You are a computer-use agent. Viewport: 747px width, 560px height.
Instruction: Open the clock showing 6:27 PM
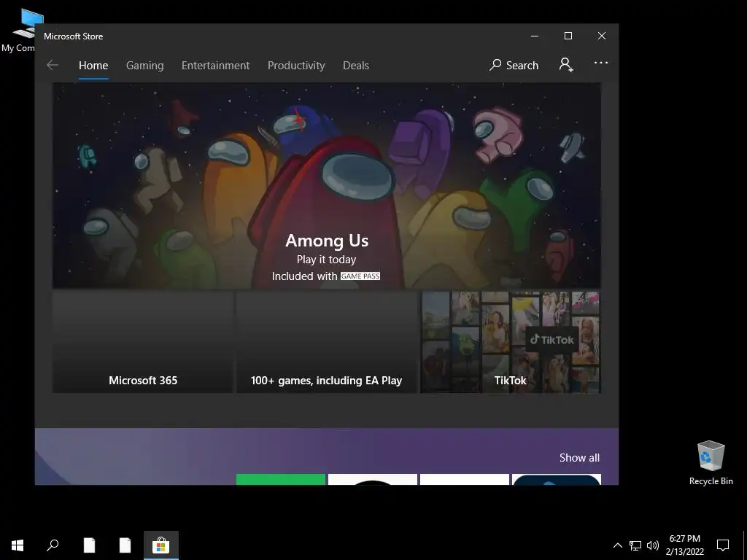[x=684, y=545]
